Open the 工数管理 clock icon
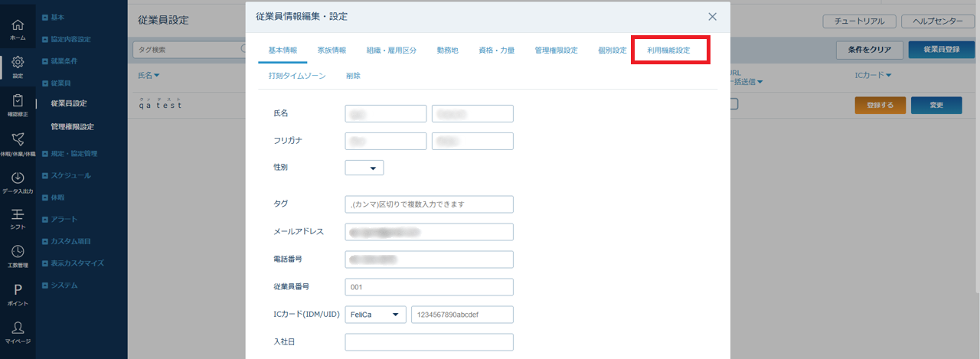This screenshot has width=980, height=359. pyautogui.click(x=17, y=256)
